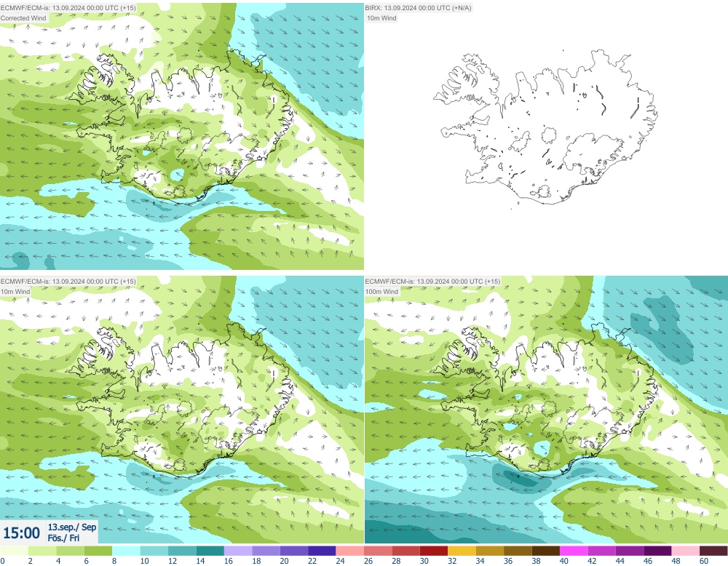Click the legend value label '8'
Image resolution: width=728 pixels, height=566 pixels.
(x=114, y=561)
